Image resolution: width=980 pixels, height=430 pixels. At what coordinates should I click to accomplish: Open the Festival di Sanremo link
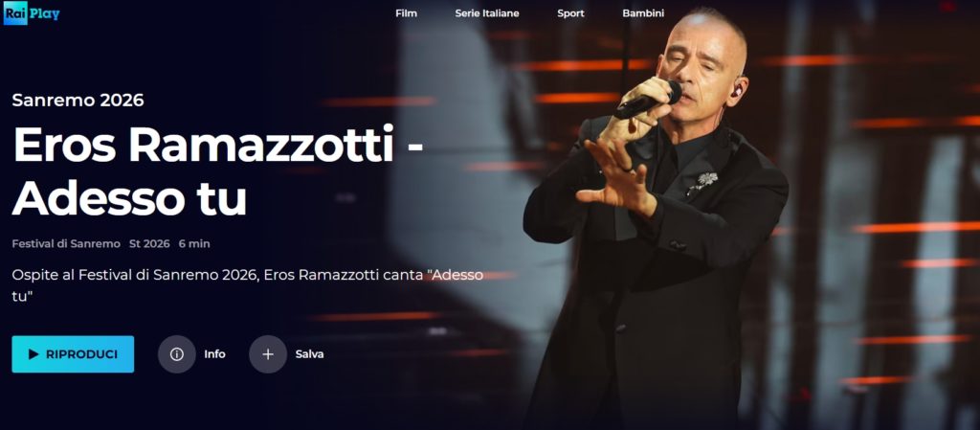click(x=66, y=244)
